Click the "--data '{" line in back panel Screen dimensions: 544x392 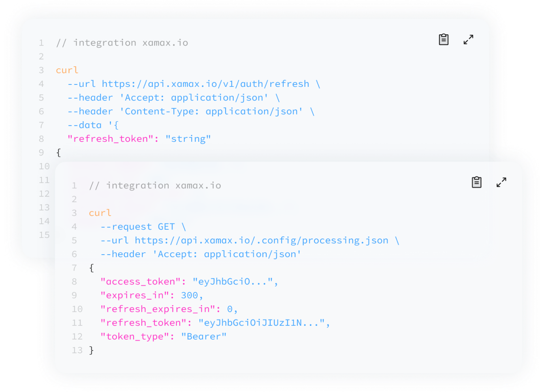tap(93, 125)
